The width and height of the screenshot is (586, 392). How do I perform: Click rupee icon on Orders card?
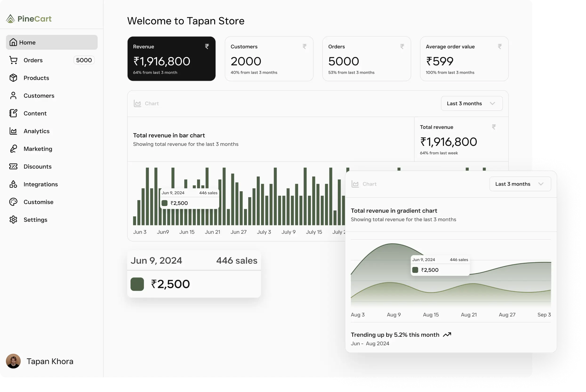tap(402, 46)
